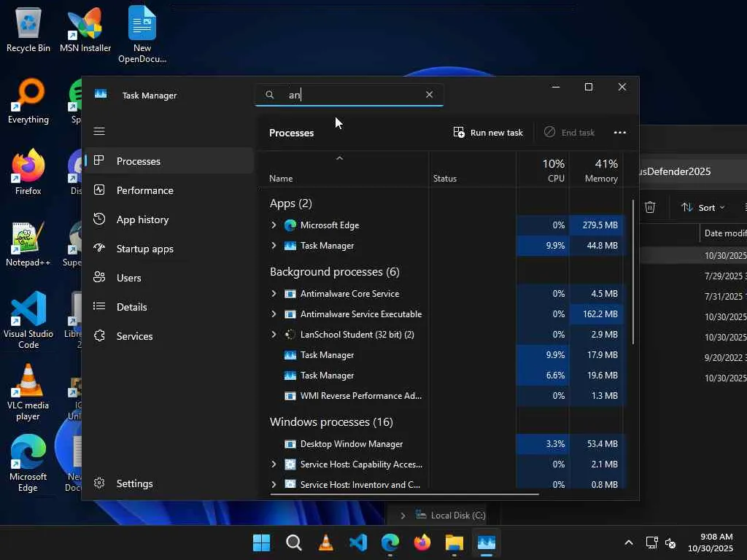The width and height of the screenshot is (747, 560).
Task: Switch to the Performance page
Action: pyautogui.click(x=169, y=190)
